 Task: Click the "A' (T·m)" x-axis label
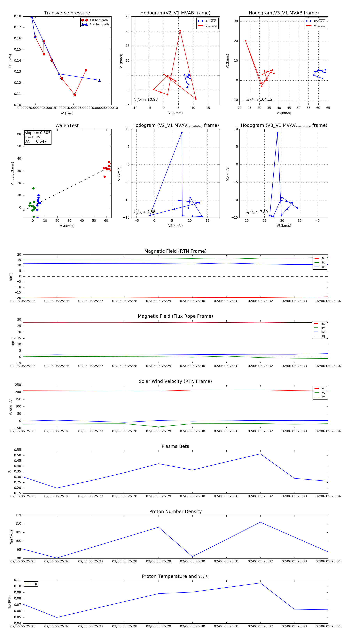pos(67,113)
